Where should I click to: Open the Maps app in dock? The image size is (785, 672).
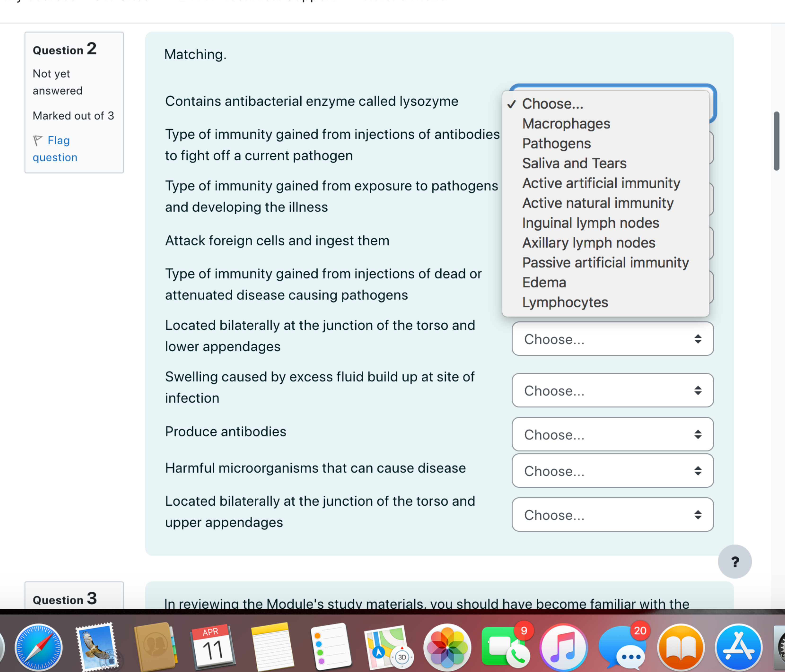(389, 647)
